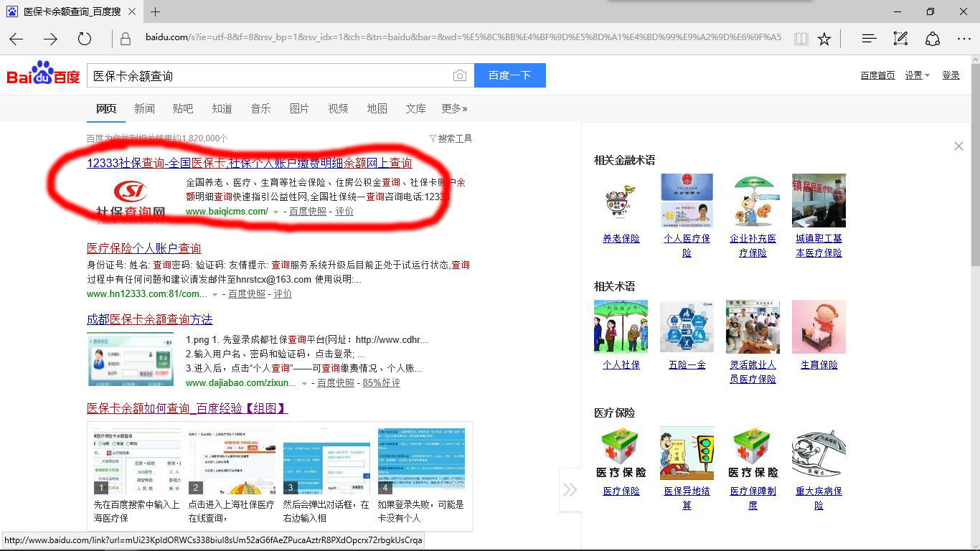Image resolution: width=980 pixels, height=551 pixels.
Task: Switch to the 视频 tab
Action: pyautogui.click(x=338, y=108)
